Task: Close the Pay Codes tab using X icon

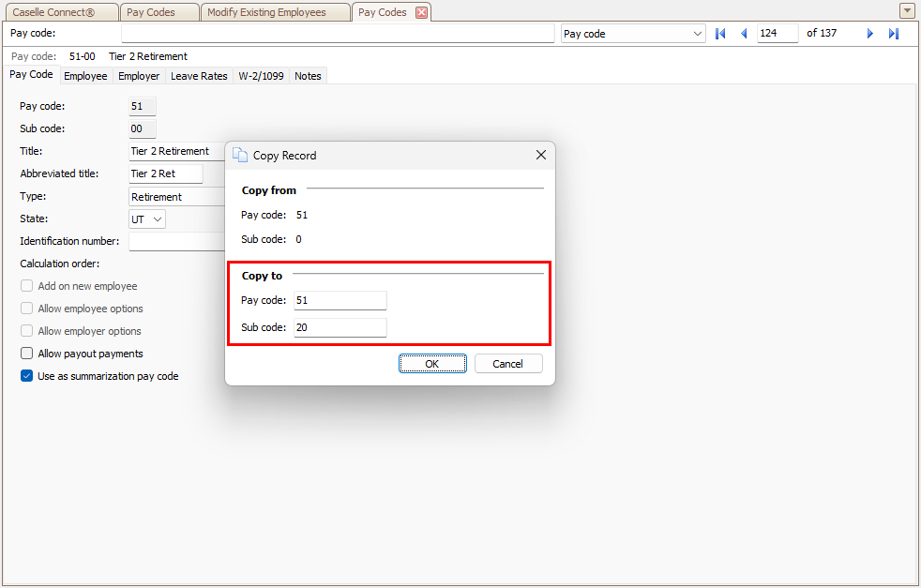Action: point(421,12)
